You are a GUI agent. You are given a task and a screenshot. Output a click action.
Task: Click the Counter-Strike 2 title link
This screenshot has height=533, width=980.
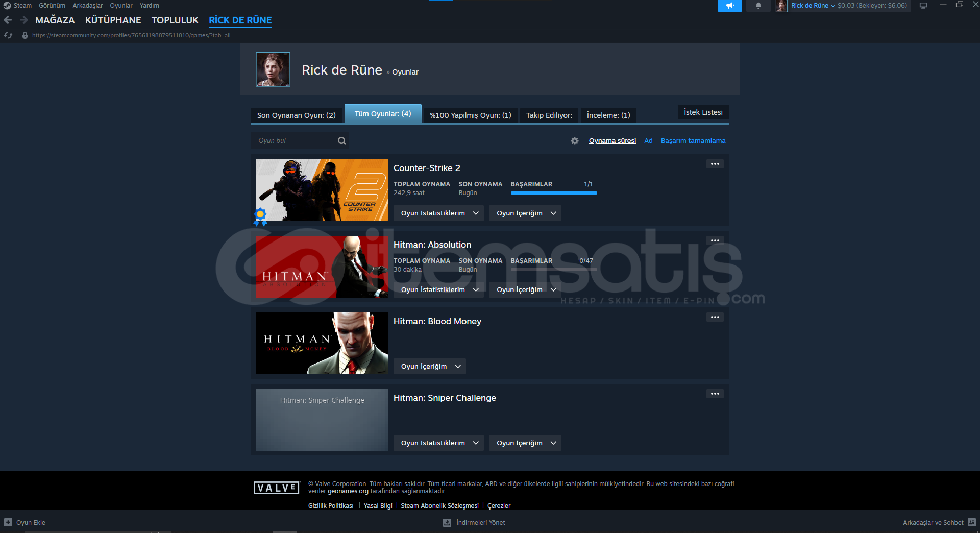tap(427, 168)
